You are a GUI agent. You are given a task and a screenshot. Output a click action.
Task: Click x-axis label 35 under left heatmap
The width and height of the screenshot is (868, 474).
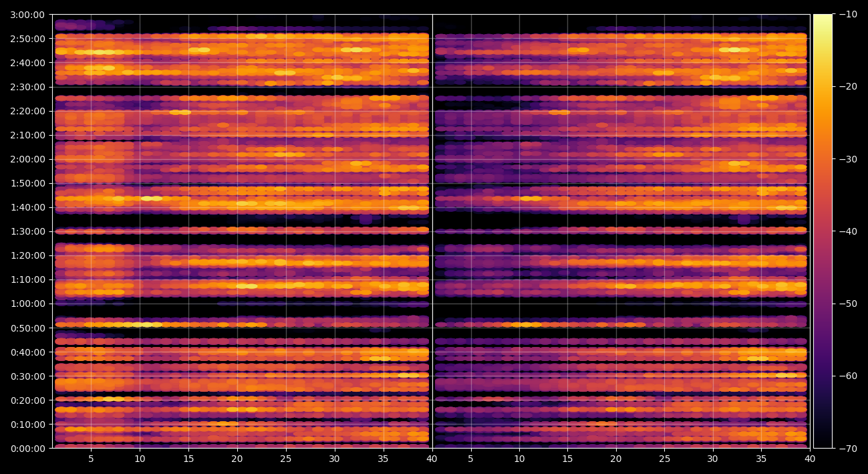[384, 459]
